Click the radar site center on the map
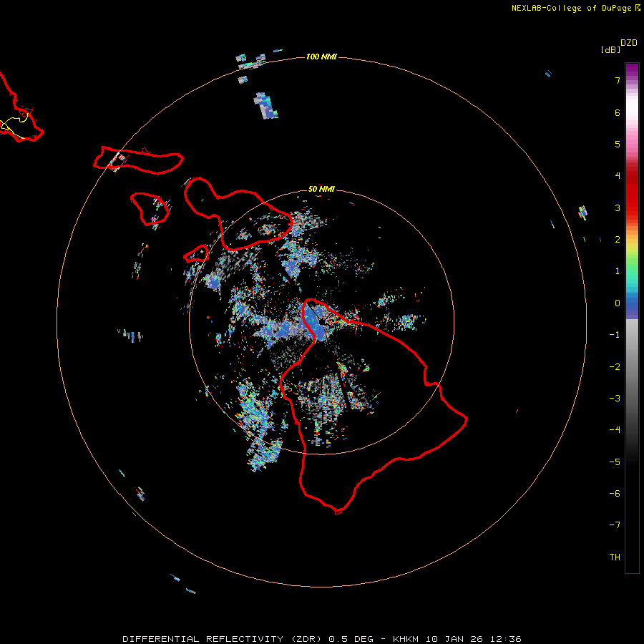This screenshot has width=644, height=644. coord(321,322)
